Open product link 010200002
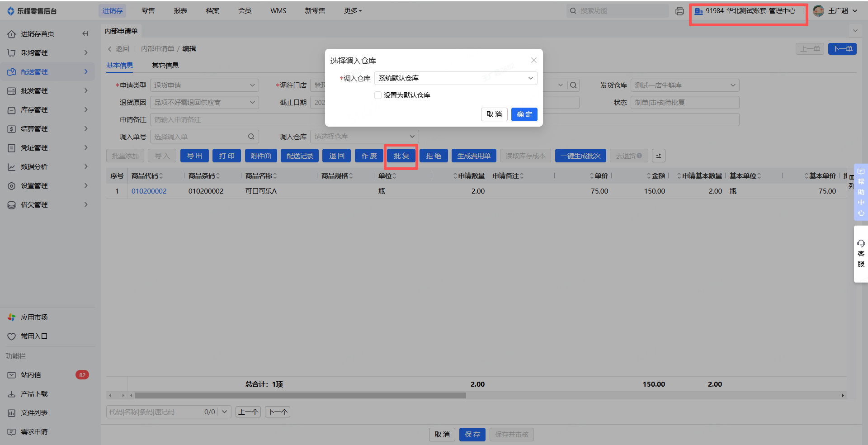This screenshot has height=445, width=868. 149,191
